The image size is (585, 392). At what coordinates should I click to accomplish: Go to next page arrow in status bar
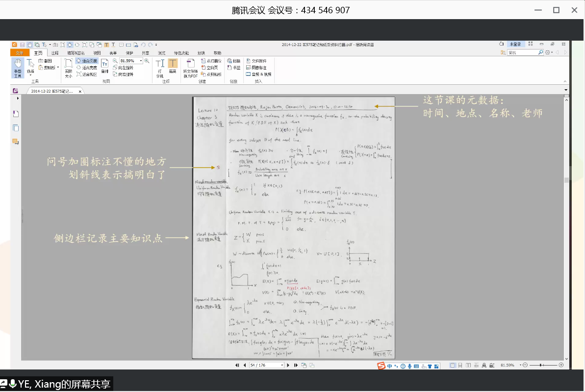tap(289, 365)
